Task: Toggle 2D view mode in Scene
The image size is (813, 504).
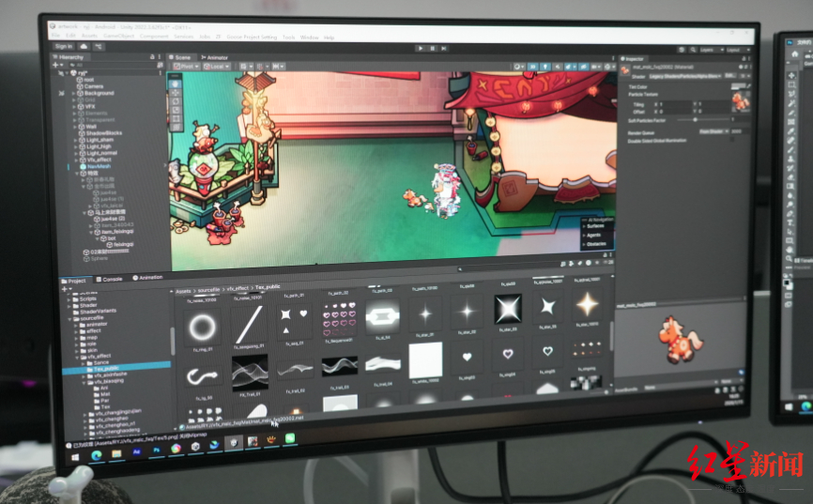Action: click(532, 67)
